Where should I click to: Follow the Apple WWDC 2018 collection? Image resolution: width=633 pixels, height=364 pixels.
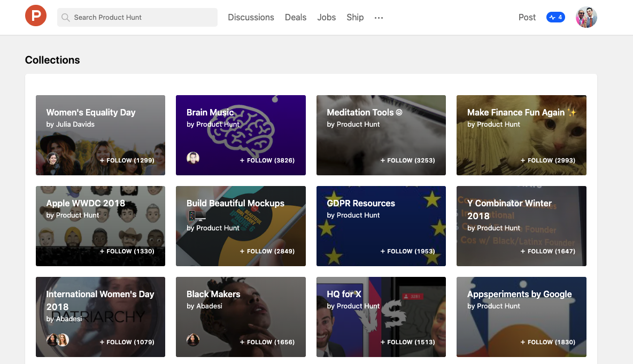[x=127, y=251]
